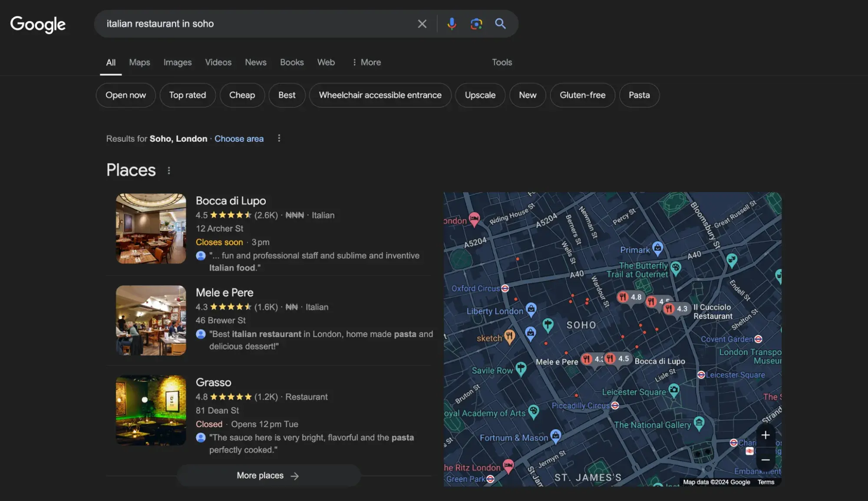Select the Images tab
Viewport: 868px width, 501px height.
177,62
